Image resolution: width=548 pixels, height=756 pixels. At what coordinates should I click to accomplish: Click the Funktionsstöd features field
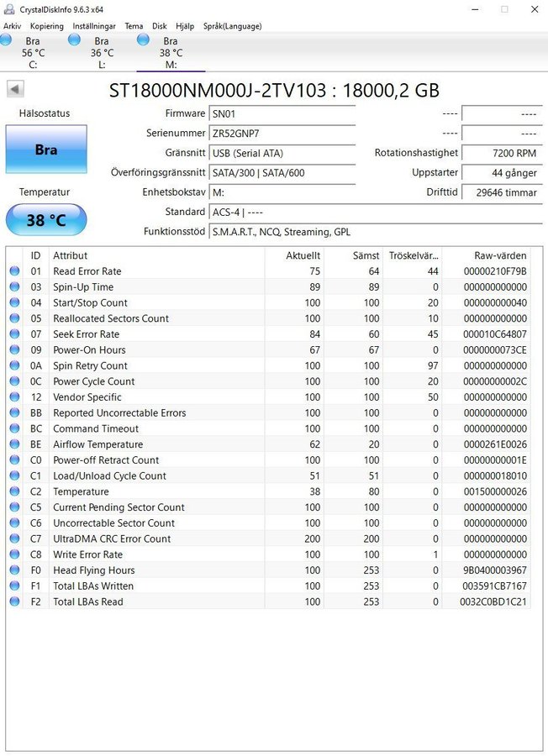click(376, 232)
